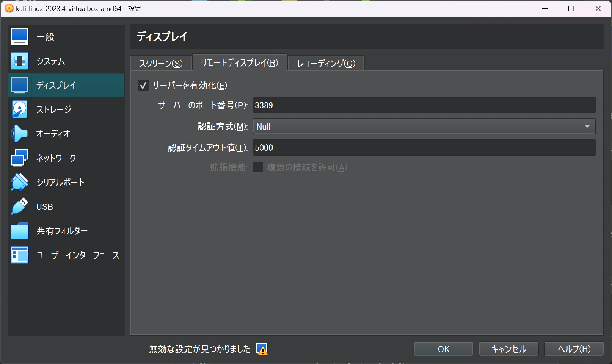Click the キャンセル button

point(509,349)
